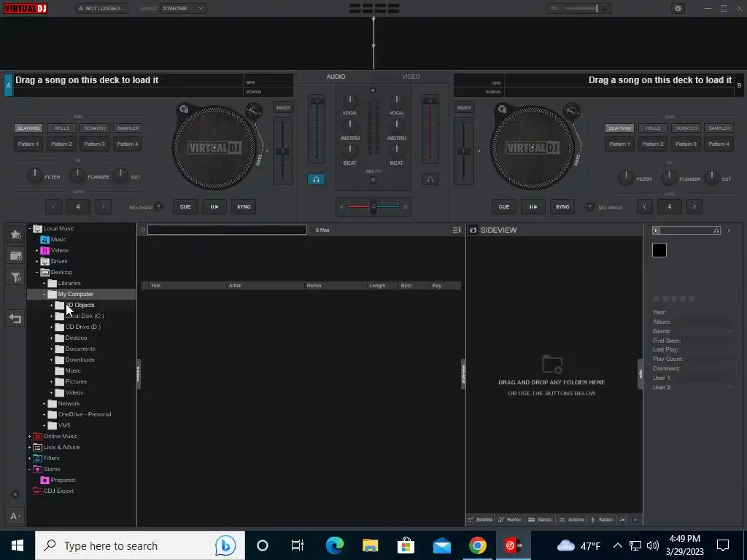Viewport: 747px width, 560px height.
Task: Select SAMPLER pads mode on right deck
Action: (x=719, y=128)
